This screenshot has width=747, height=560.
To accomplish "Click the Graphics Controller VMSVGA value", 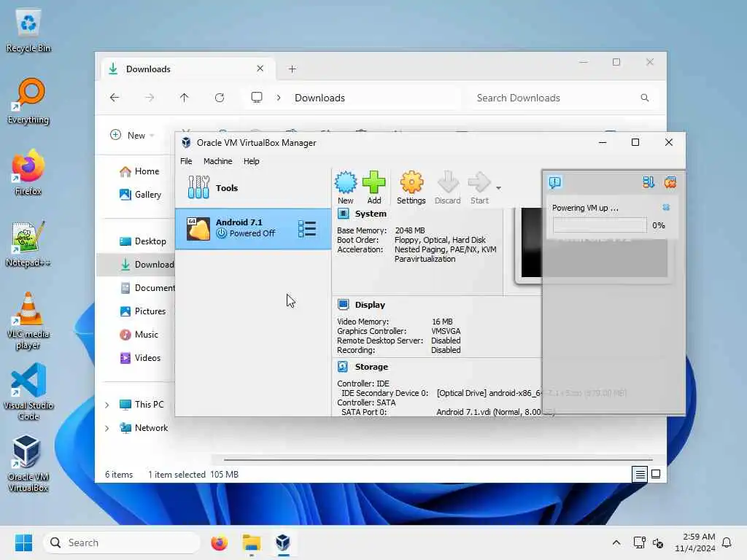I will click(446, 331).
